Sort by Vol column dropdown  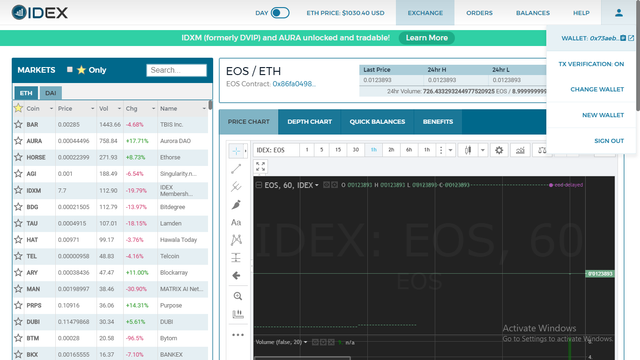(x=119, y=109)
